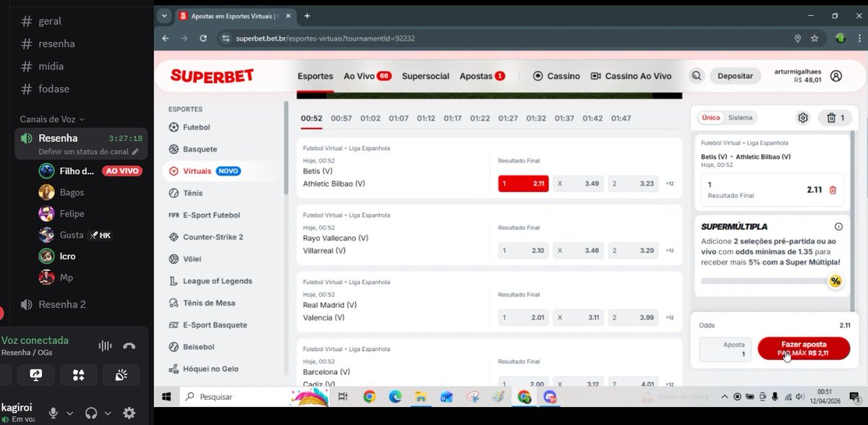Open E-Sport Basquete category
Viewport: 868px width, 425px height.
[208, 325]
